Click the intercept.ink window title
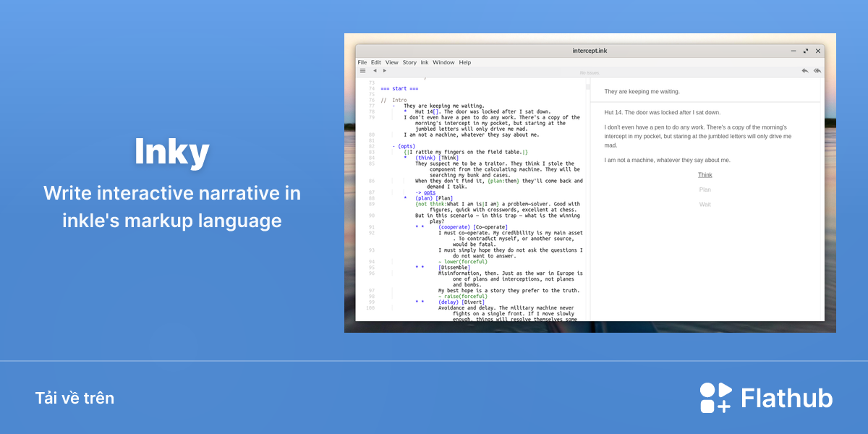 (590, 51)
